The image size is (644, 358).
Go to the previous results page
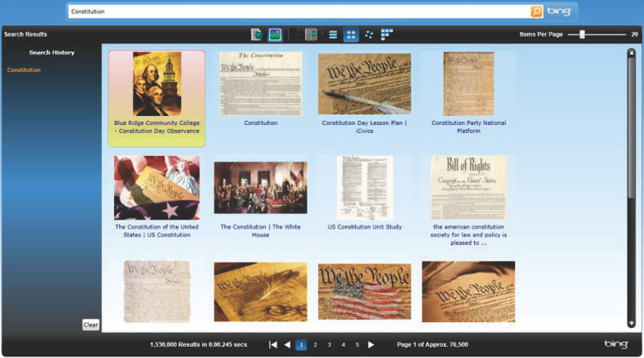click(x=287, y=345)
